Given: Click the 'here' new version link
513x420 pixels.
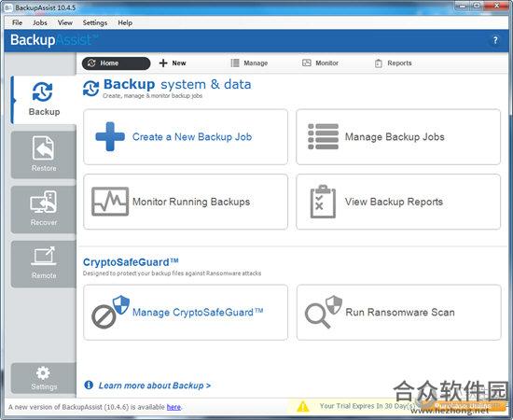Looking at the screenshot, I should tap(173, 407).
